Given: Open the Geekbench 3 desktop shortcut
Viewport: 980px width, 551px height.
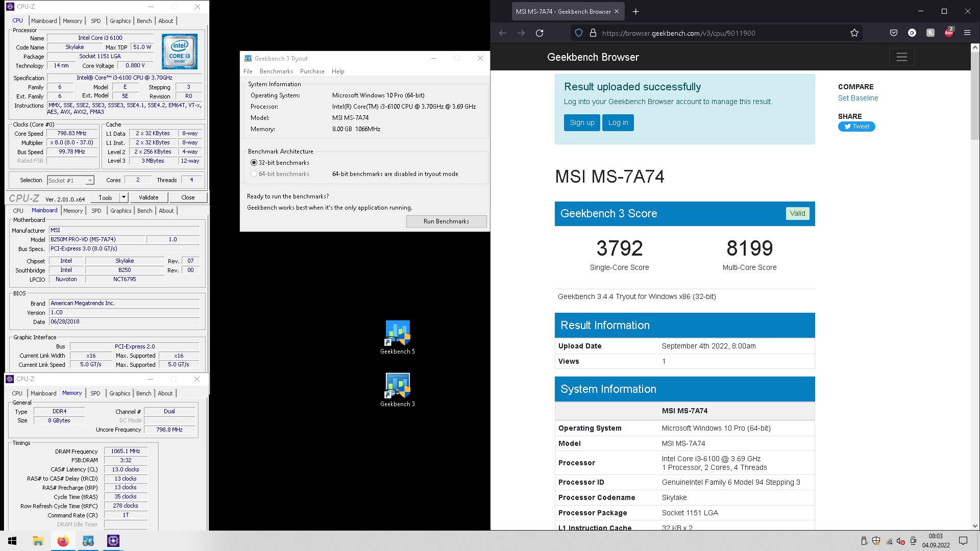Looking at the screenshot, I should point(398,390).
